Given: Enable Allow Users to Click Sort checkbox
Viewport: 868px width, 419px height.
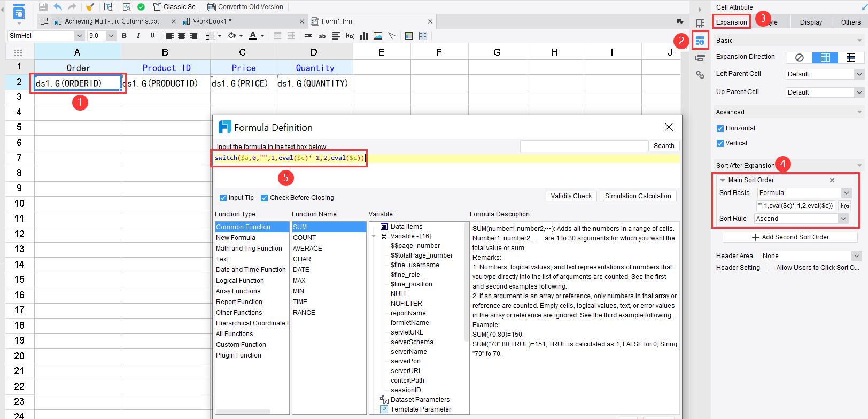Looking at the screenshot, I should 771,268.
